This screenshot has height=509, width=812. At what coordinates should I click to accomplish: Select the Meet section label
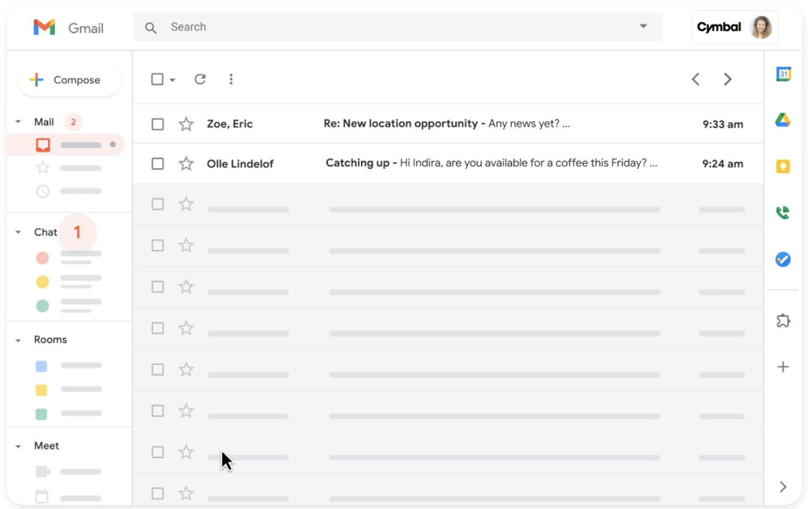click(48, 445)
